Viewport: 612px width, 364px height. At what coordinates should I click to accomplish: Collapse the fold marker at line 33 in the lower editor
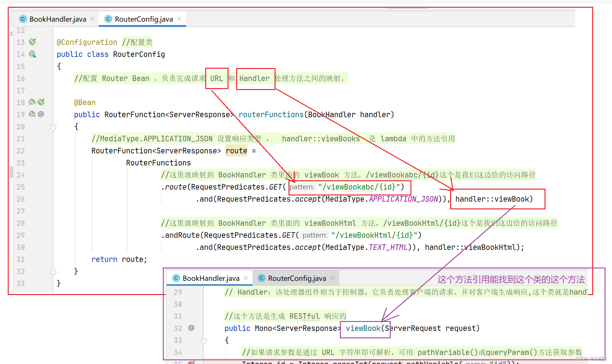pyautogui.click(x=204, y=341)
